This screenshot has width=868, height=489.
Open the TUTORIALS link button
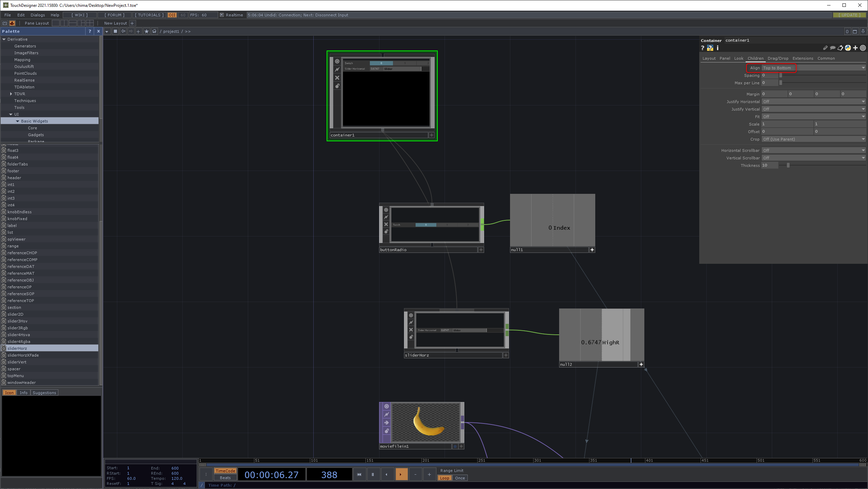click(149, 15)
